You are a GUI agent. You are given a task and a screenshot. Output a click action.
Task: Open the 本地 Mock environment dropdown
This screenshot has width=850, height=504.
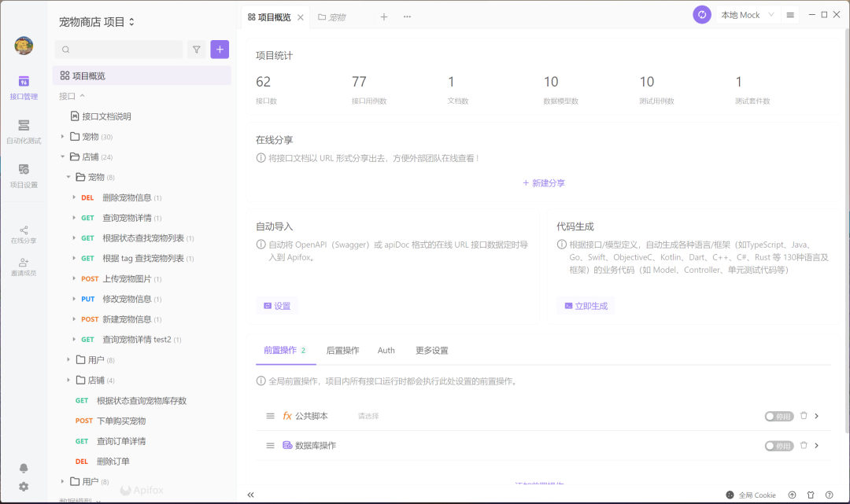[x=748, y=15]
